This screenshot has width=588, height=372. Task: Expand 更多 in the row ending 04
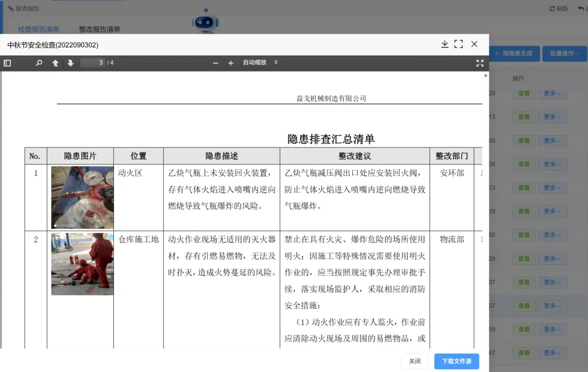[x=552, y=164]
